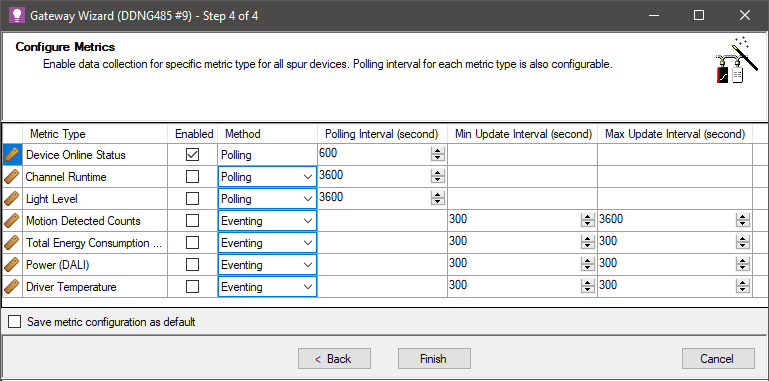Click the ruler icon beside Motion Detected Counts
This screenshot has width=769, height=381.
coord(12,221)
